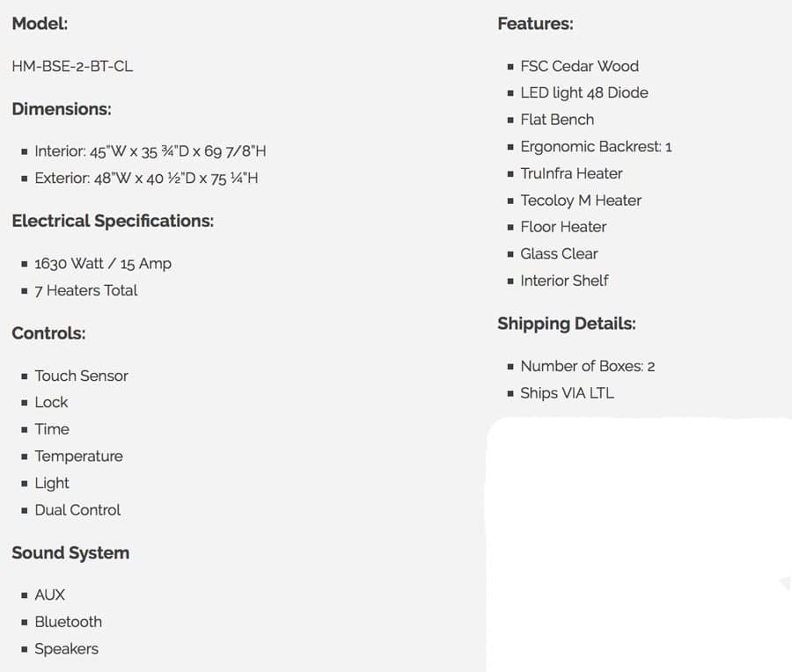
Task: Select the Bluetooth list item
Action: [68, 621]
